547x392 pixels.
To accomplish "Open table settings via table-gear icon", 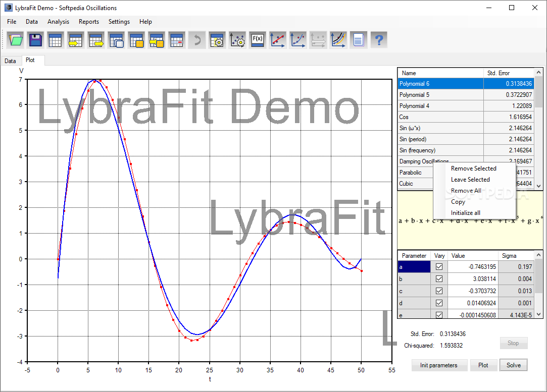I will pos(217,40).
